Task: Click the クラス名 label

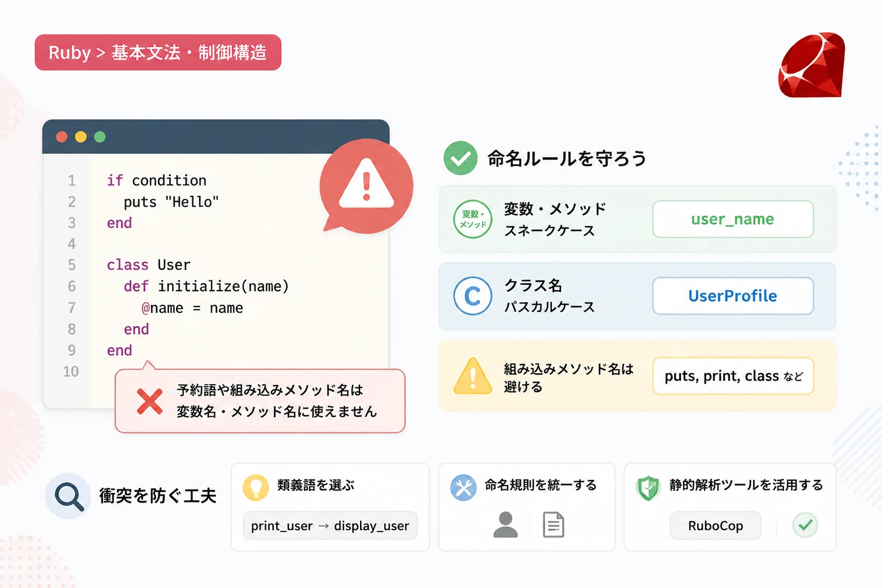Action: [x=533, y=285]
